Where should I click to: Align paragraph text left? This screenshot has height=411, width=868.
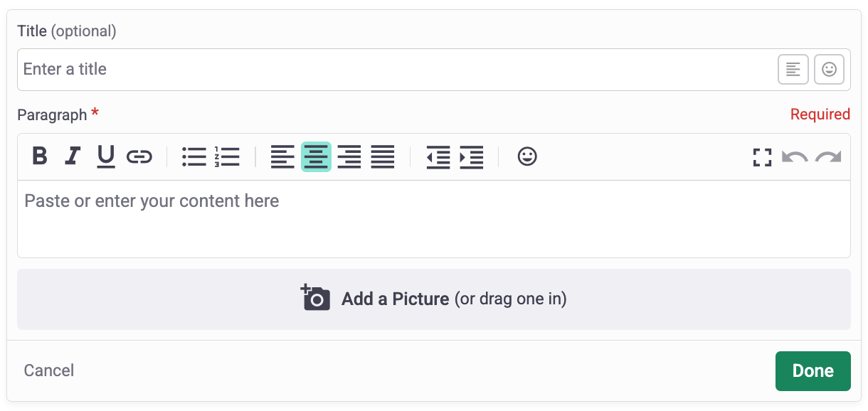click(x=282, y=156)
